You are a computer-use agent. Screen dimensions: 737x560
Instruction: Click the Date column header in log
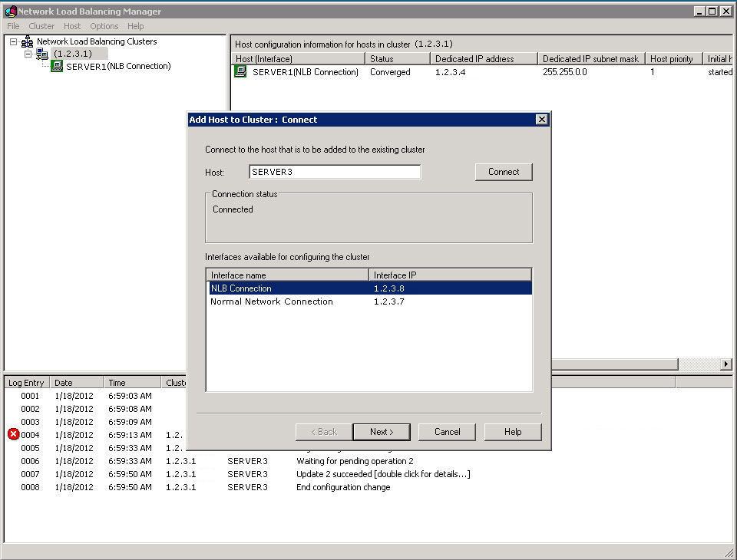point(76,383)
